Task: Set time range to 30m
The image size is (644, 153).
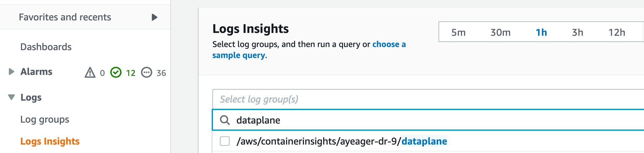Action: (x=500, y=32)
